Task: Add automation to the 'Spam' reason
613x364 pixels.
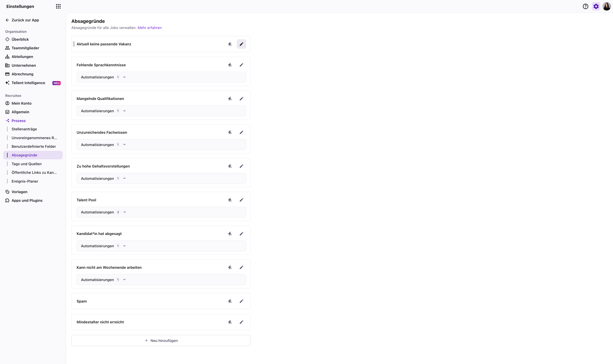Action: click(x=230, y=301)
